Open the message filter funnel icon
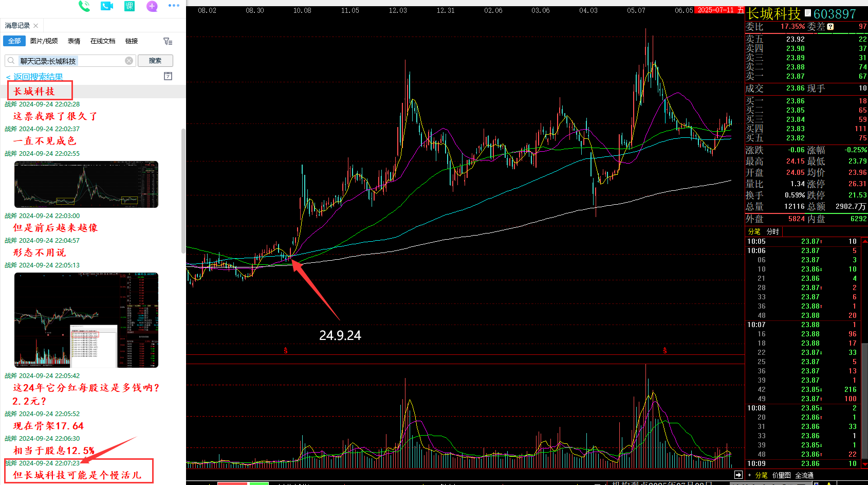 pos(168,41)
